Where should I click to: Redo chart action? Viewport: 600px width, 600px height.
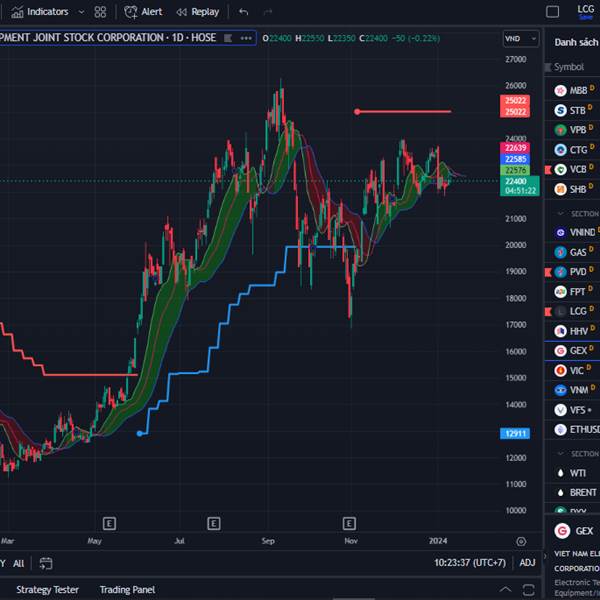tap(268, 12)
